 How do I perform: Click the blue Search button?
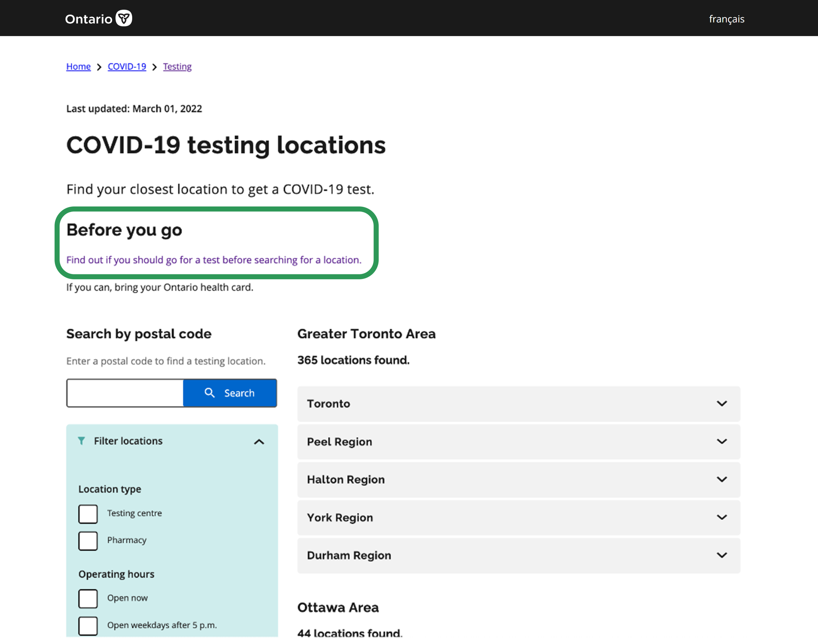[230, 393]
